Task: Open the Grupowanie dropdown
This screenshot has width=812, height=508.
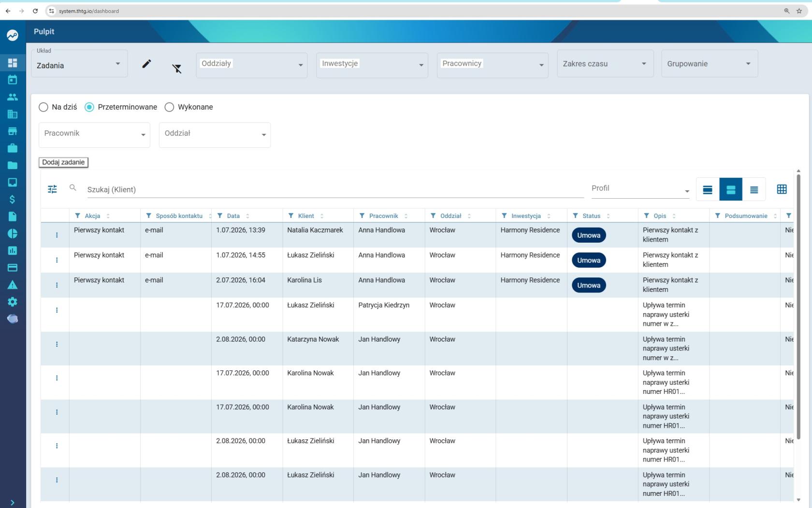Action: pos(710,64)
